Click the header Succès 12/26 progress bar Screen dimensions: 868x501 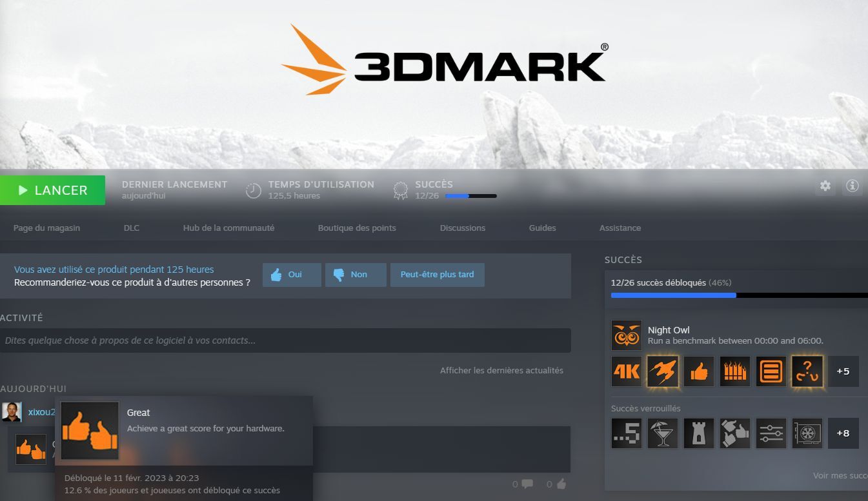click(471, 196)
